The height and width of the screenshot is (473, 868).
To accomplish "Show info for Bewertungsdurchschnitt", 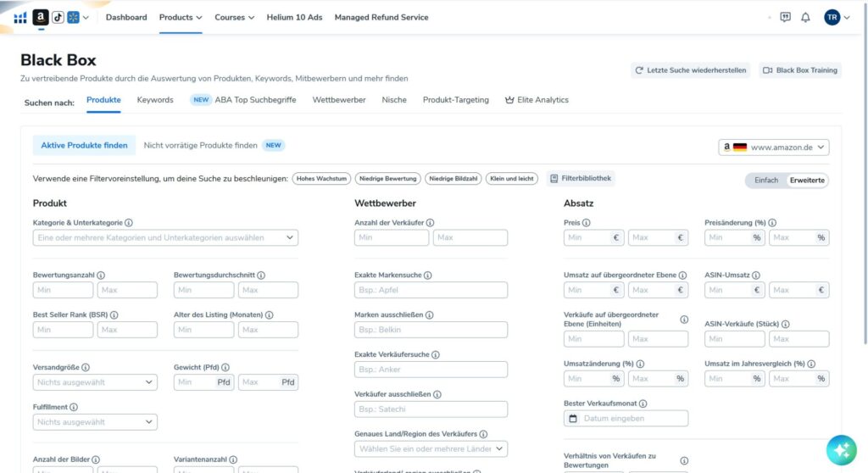I will coord(261,275).
